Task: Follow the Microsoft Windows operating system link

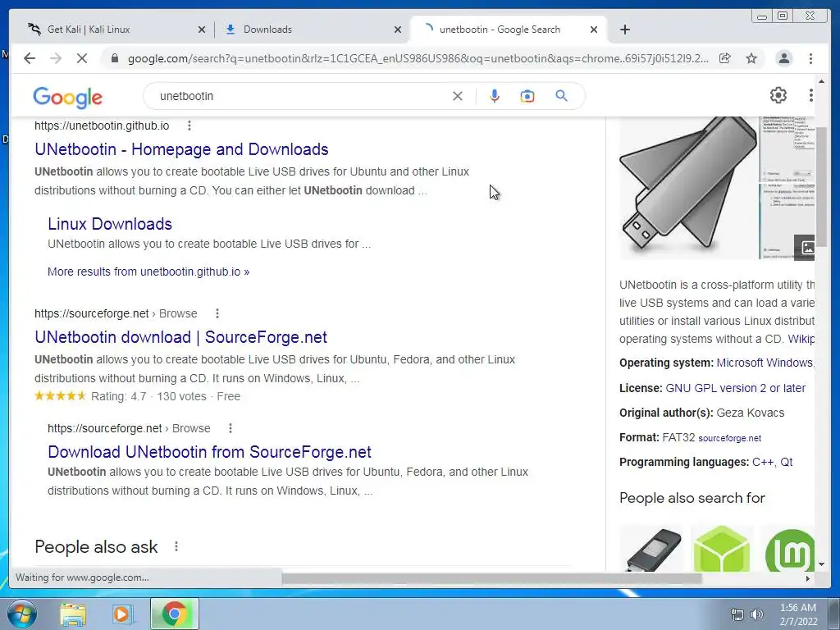Action: 765,363
